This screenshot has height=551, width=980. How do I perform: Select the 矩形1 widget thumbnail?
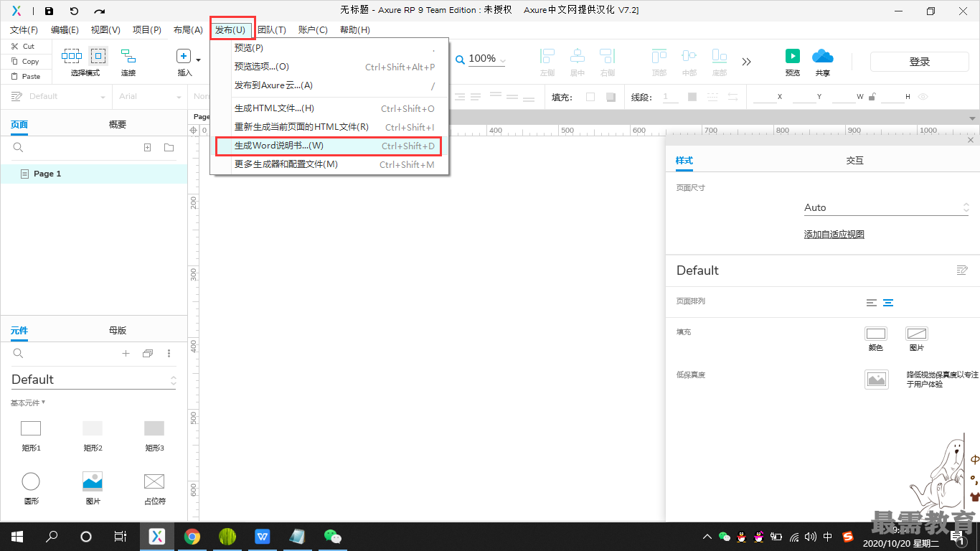31,428
